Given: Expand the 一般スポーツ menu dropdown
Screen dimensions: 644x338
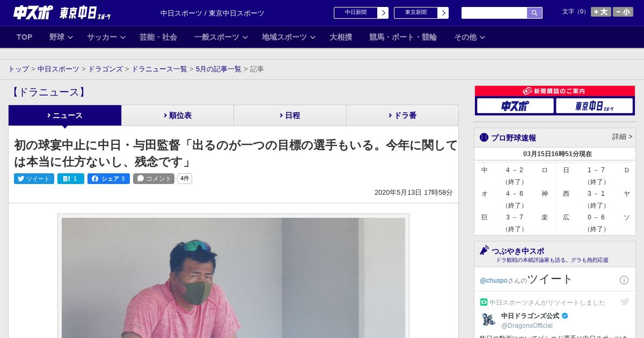Looking at the screenshot, I should [221, 37].
